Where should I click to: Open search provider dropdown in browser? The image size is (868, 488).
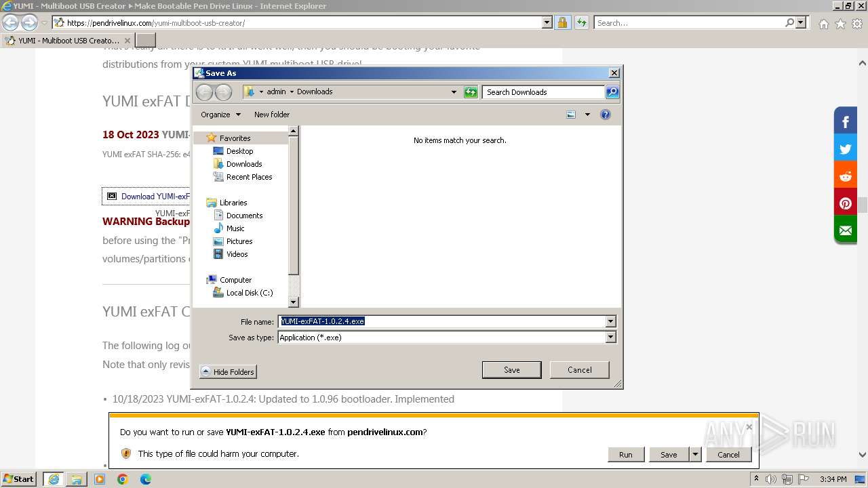tap(802, 23)
